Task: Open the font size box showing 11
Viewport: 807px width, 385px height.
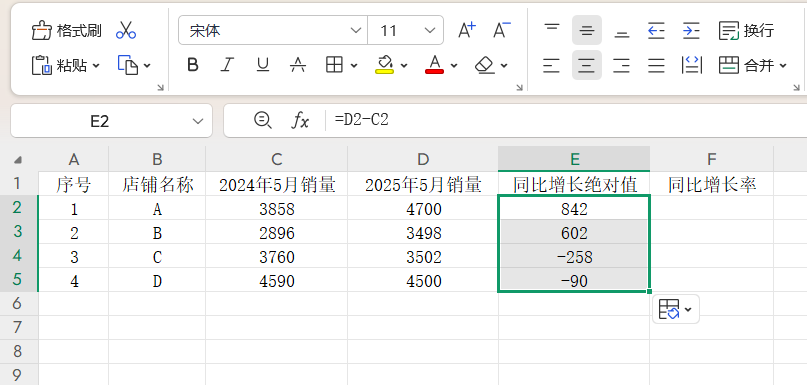Action: pyautogui.click(x=406, y=30)
